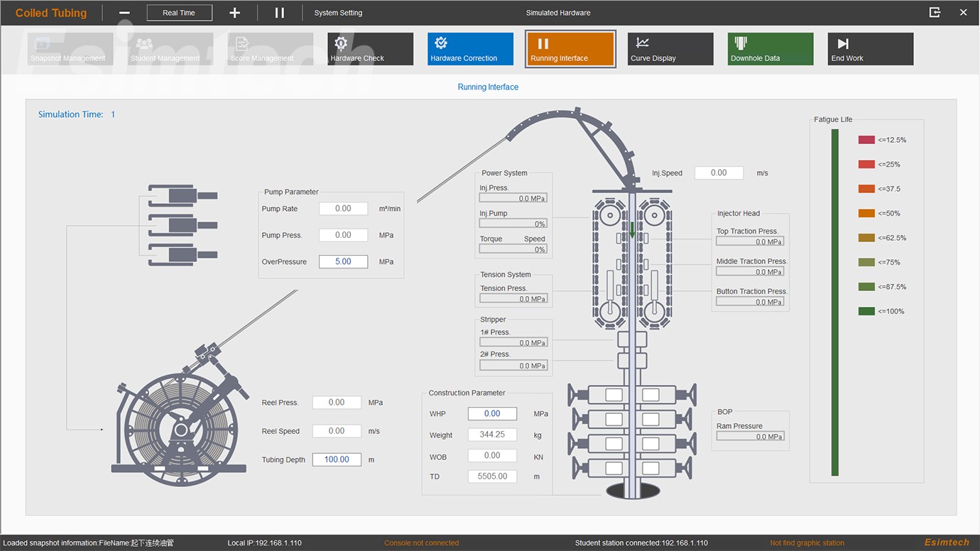This screenshot has width=980, height=551.
Task: Click the WOB value field
Action: [492, 456]
